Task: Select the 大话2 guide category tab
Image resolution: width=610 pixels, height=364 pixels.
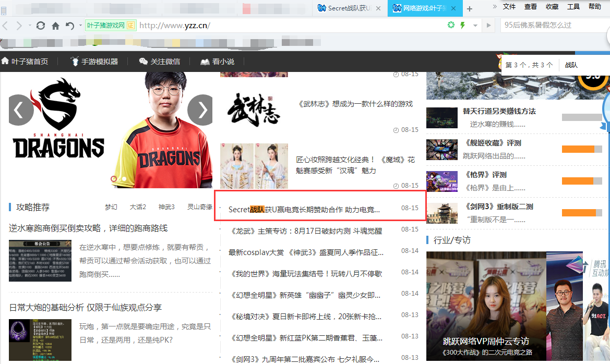Action: point(138,207)
